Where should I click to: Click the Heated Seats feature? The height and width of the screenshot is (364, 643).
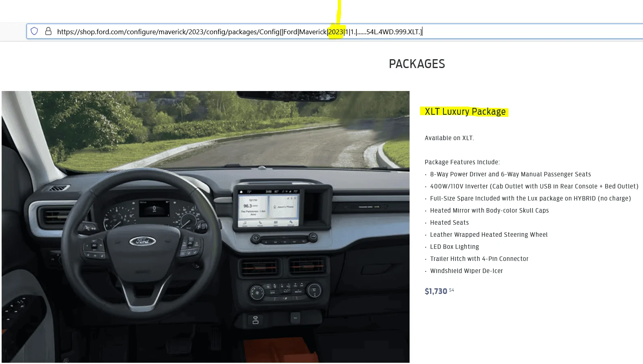tap(449, 223)
